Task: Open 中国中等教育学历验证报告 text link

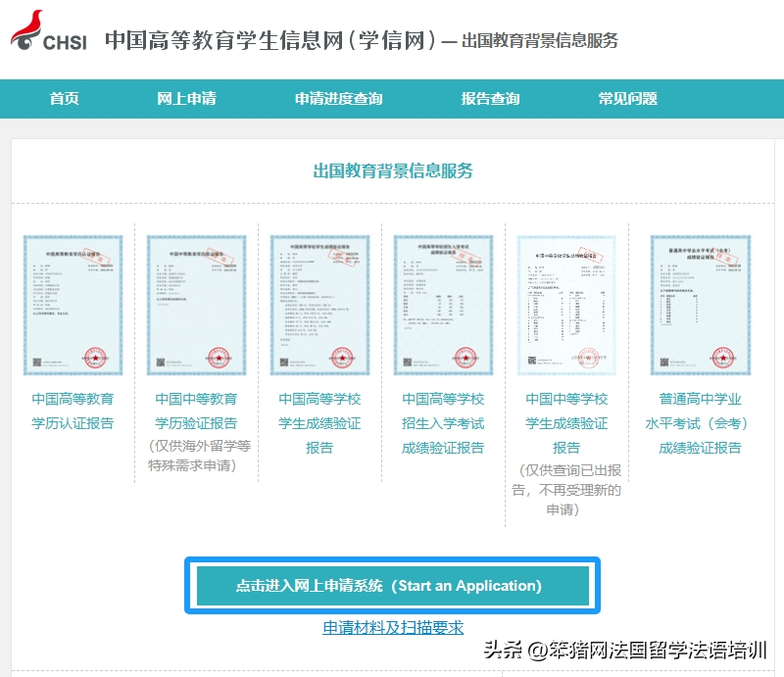Action: (196, 411)
